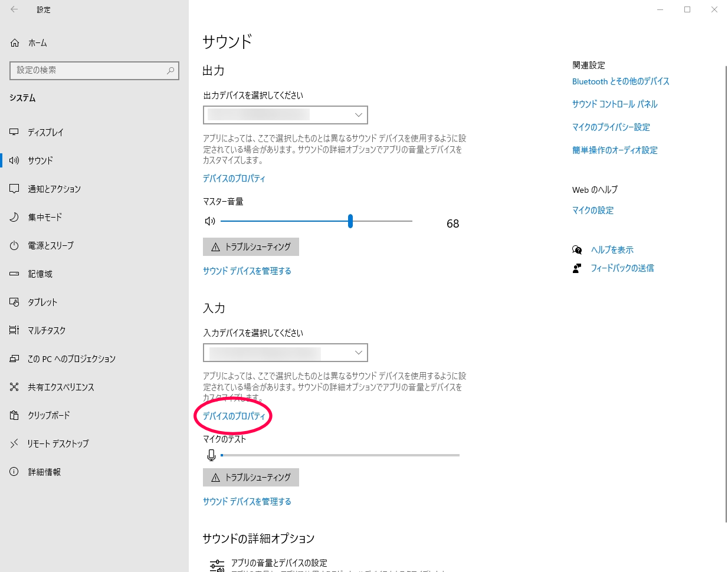The image size is (728, 572).
Task: Open the output device dropdown
Action: (286, 115)
